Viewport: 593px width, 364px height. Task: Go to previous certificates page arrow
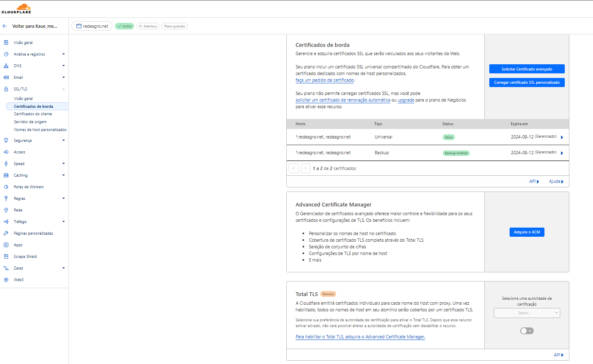pyautogui.click(x=293, y=168)
